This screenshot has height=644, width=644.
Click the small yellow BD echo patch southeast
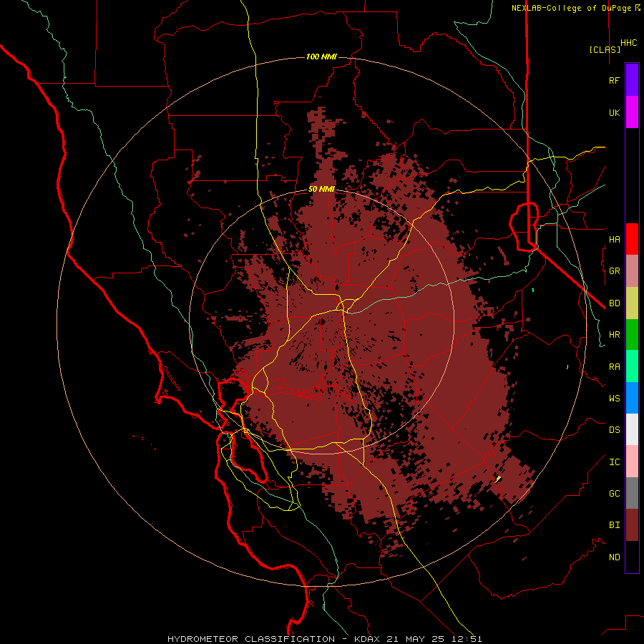click(x=498, y=479)
